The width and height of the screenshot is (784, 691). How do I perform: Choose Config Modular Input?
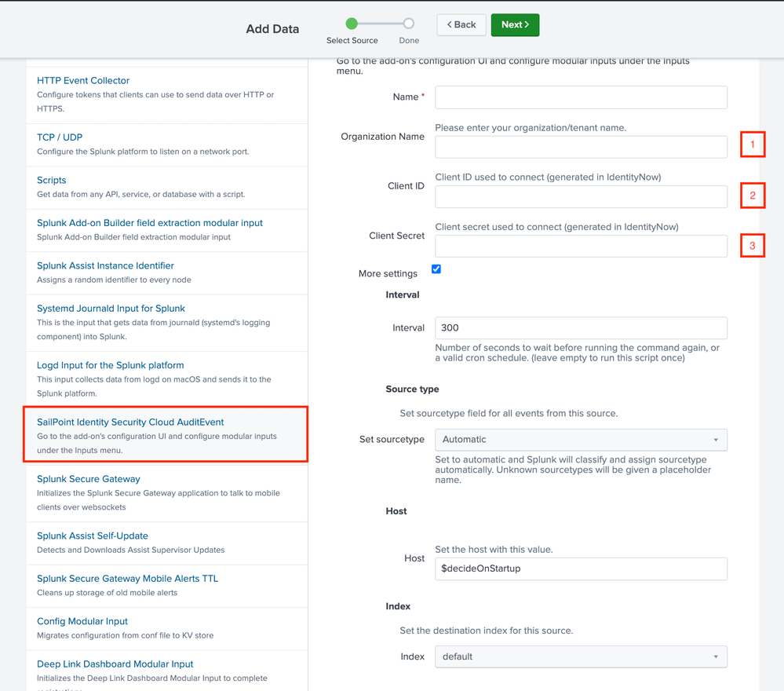coord(82,621)
